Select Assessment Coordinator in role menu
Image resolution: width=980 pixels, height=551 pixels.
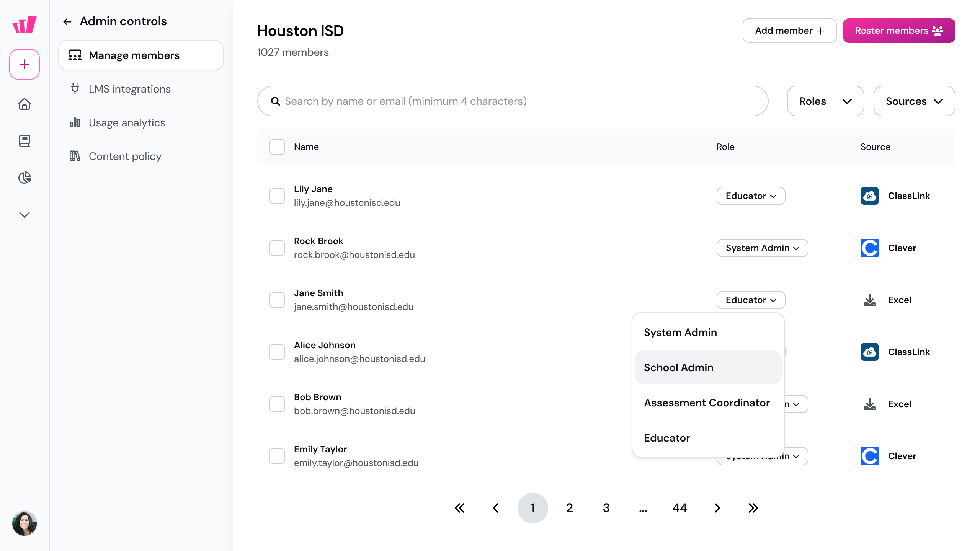click(707, 403)
